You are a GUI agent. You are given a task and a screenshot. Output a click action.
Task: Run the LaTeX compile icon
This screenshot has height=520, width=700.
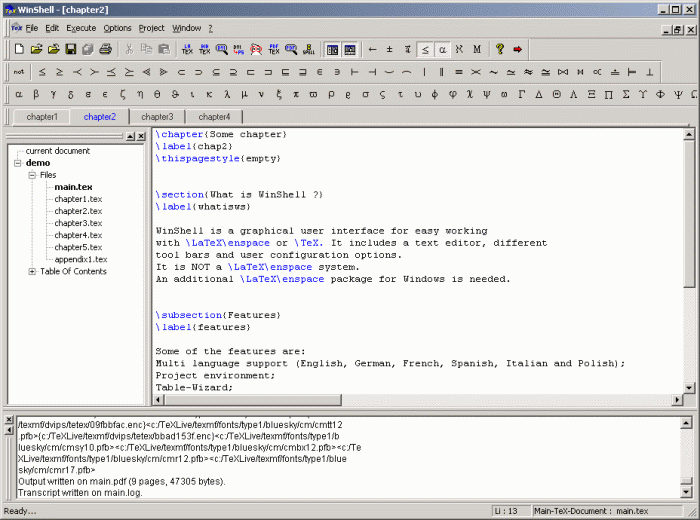tap(187, 49)
